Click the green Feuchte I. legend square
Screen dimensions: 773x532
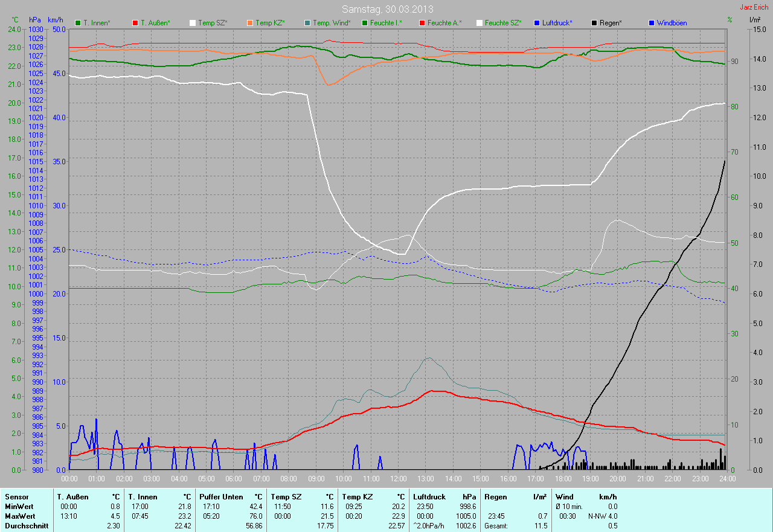coord(365,23)
